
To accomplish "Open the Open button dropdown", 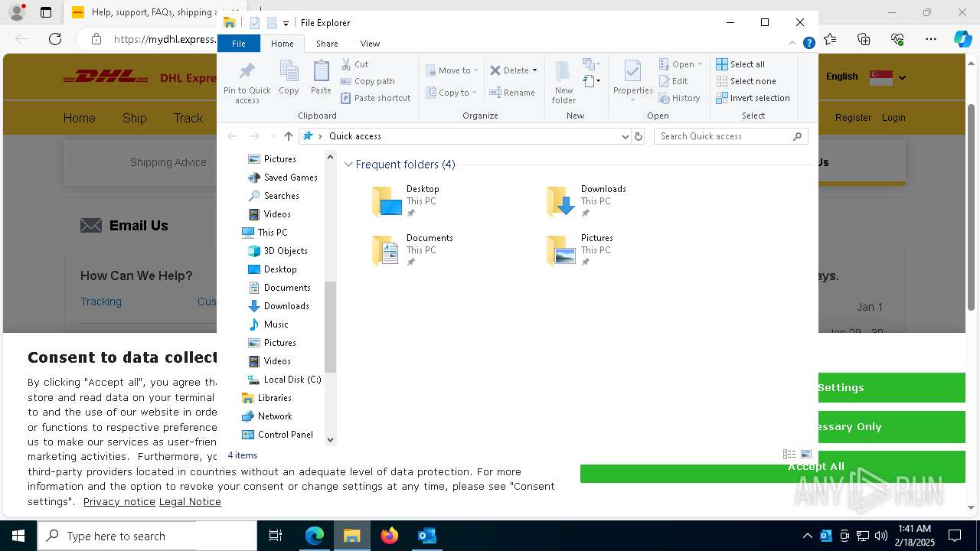I will 700,64.
